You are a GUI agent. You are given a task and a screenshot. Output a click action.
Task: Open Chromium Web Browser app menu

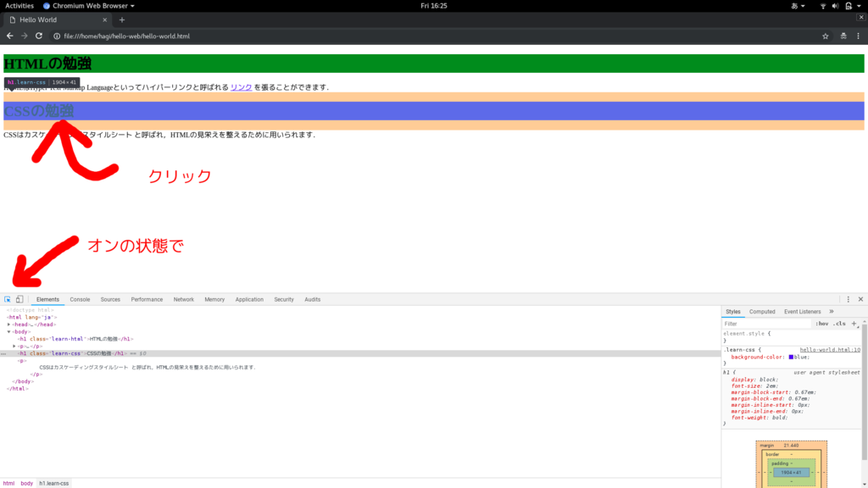point(88,6)
